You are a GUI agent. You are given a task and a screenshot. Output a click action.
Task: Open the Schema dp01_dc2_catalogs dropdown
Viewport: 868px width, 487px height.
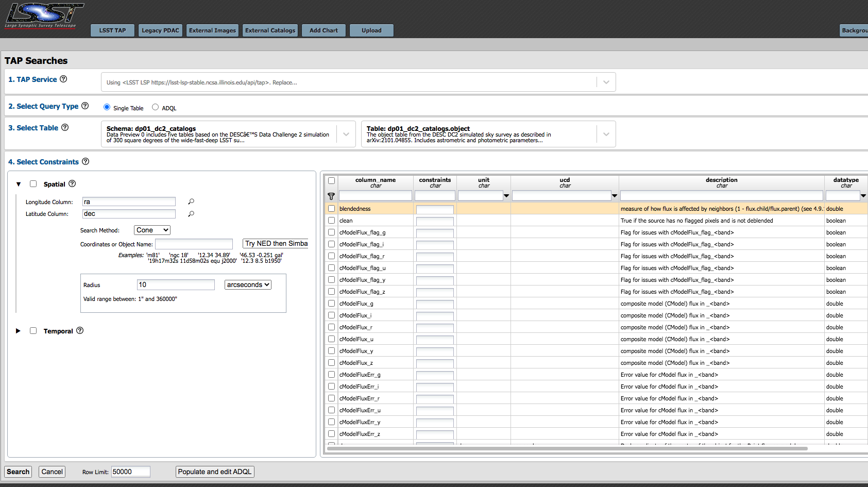pos(346,134)
